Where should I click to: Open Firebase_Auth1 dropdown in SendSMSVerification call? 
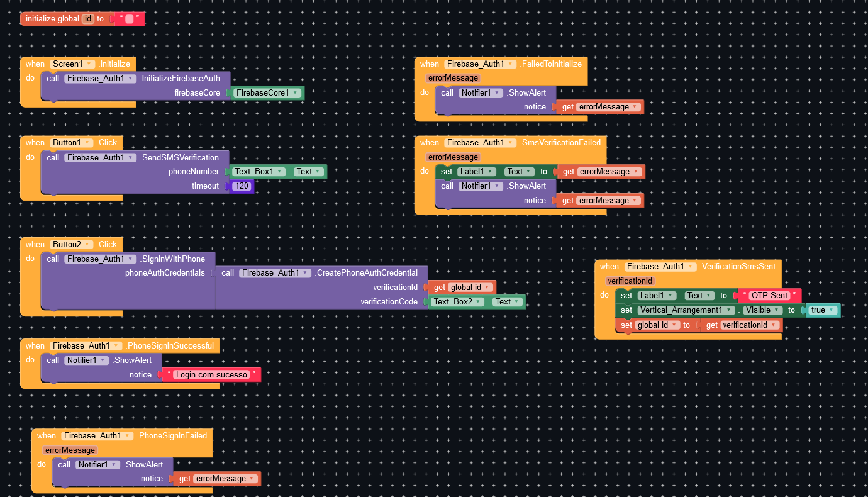pos(101,158)
